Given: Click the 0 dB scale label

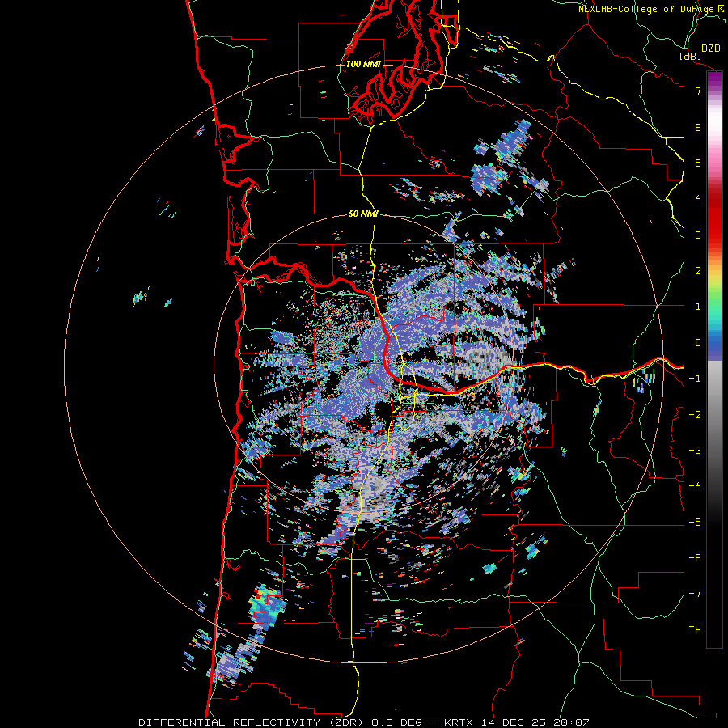Looking at the screenshot, I should [x=698, y=343].
